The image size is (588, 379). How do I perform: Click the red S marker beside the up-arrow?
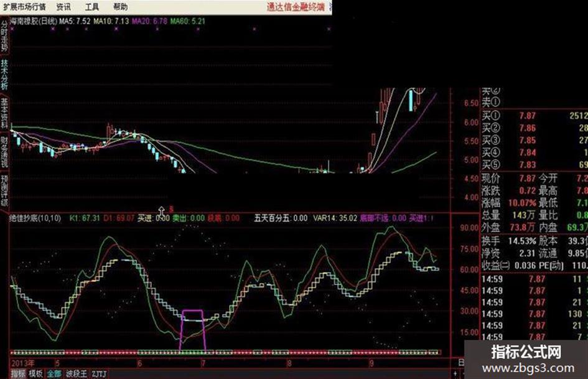pos(171,208)
